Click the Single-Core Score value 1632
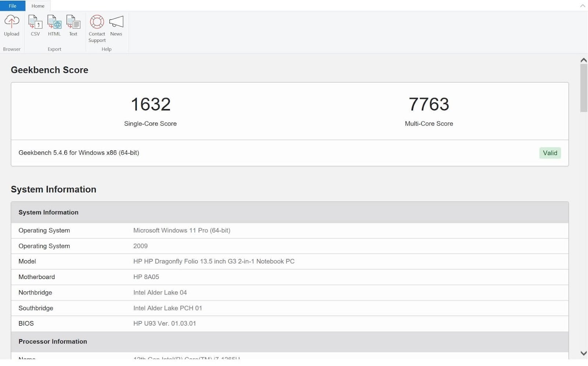 [150, 105]
